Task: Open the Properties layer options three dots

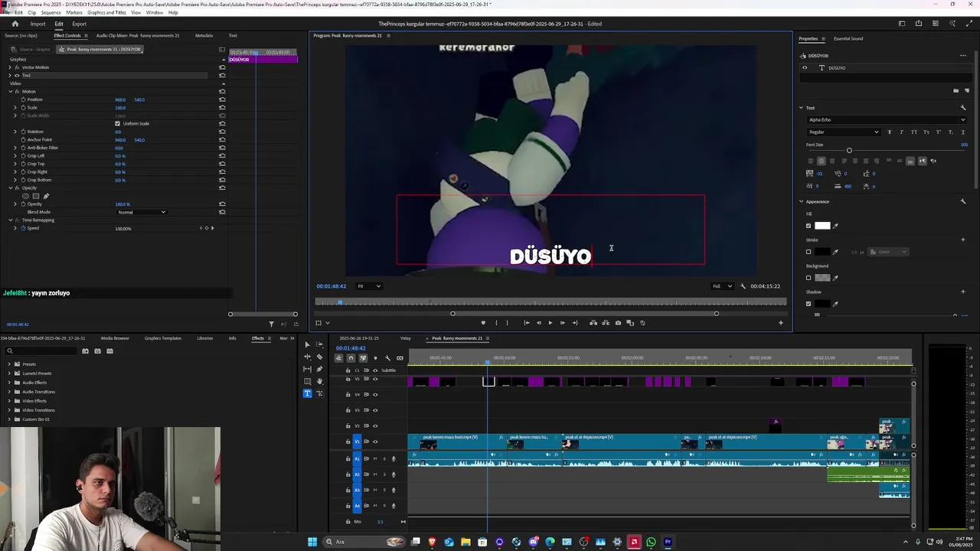Action: (963, 55)
